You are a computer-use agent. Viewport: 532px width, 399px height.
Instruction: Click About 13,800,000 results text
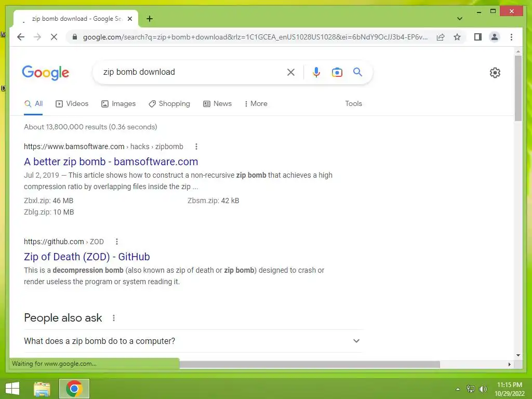point(90,127)
